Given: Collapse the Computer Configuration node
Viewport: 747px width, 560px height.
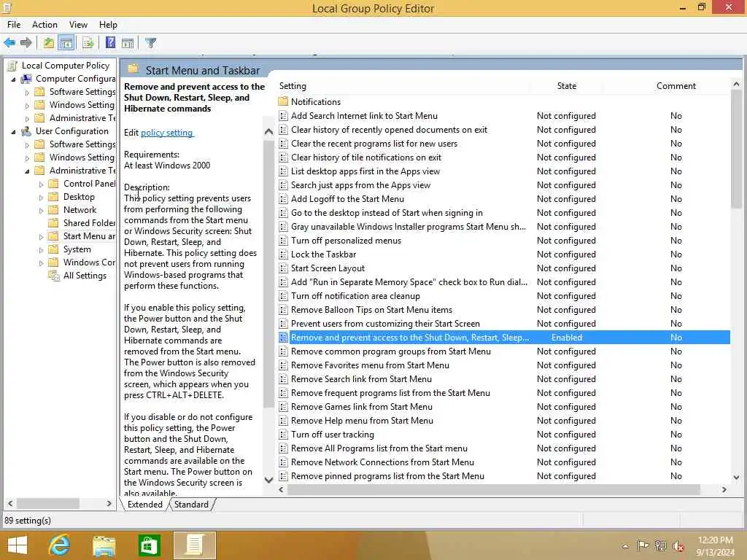Looking at the screenshot, I should pos(13,79).
